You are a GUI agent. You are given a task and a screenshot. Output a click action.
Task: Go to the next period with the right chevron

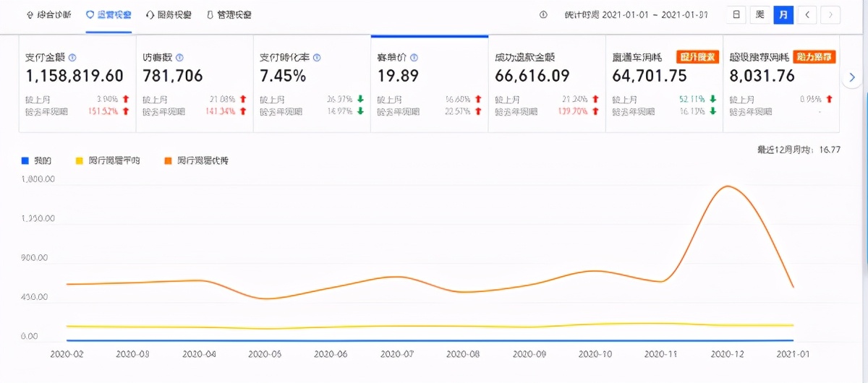coord(830,14)
